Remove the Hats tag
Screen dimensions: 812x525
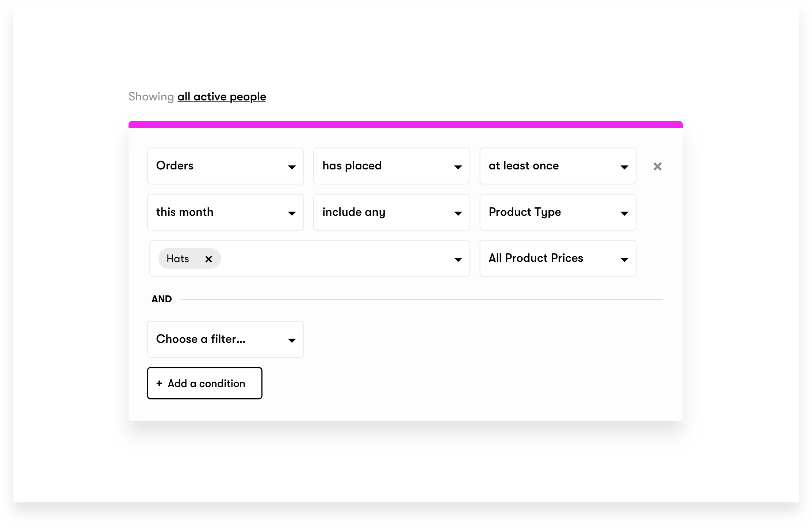(209, 259)
